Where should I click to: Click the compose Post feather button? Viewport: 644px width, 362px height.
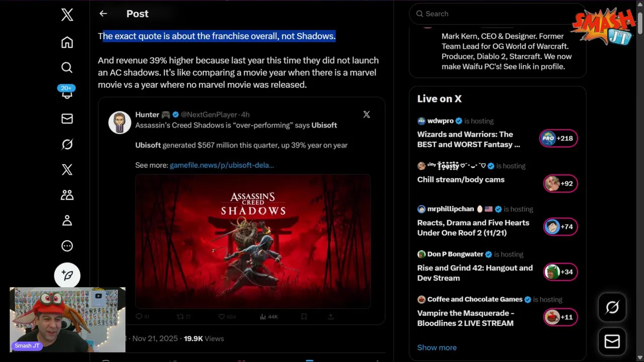67,275
